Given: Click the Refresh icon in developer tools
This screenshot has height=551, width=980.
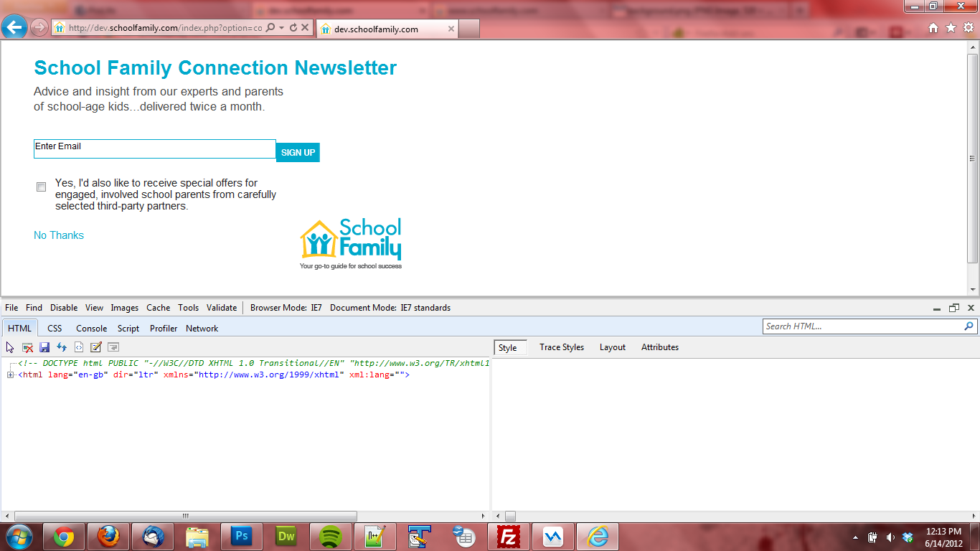Looking at the screenshot, I should click(x=62, y=347).
